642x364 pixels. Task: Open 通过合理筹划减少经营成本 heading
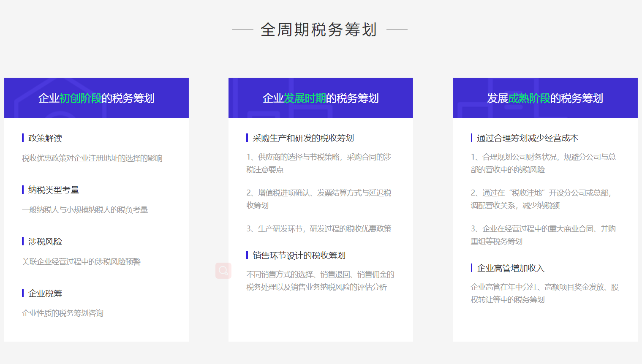pyautogui.click(x=527, y=138)
